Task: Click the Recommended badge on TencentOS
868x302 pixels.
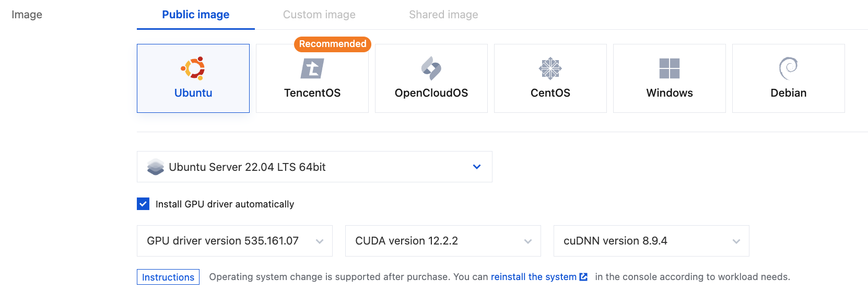Action: pos(333,44)
